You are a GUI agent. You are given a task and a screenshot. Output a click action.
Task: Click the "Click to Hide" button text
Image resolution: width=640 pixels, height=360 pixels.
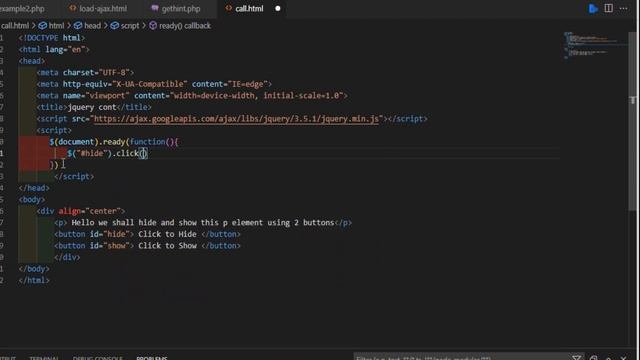click(x=167, y=234)
